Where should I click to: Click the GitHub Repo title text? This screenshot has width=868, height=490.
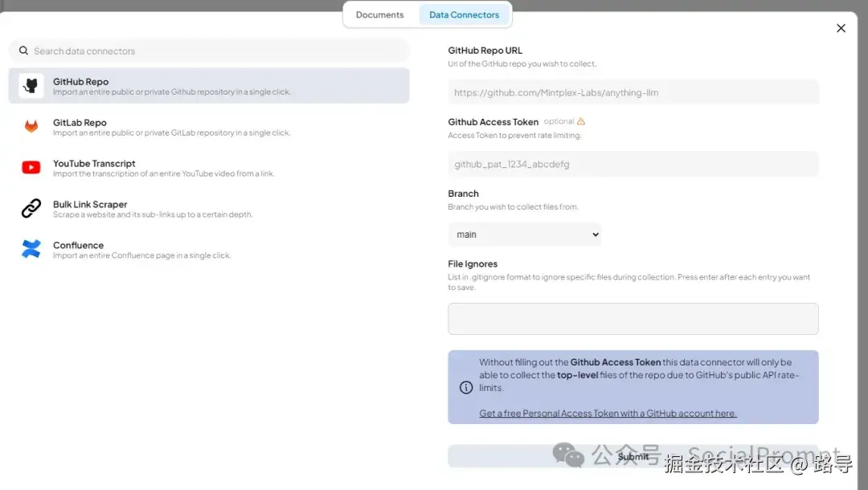point(81,81)
